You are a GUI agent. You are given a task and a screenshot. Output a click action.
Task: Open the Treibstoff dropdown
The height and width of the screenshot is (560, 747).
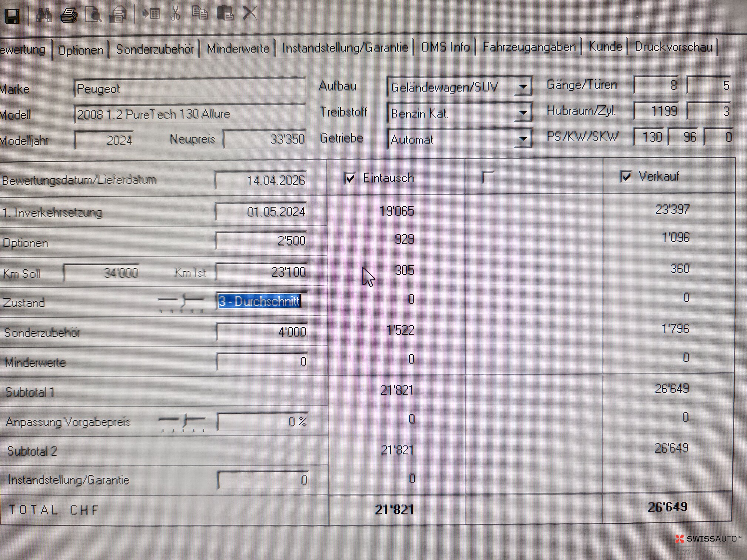(x=523, y=113)
